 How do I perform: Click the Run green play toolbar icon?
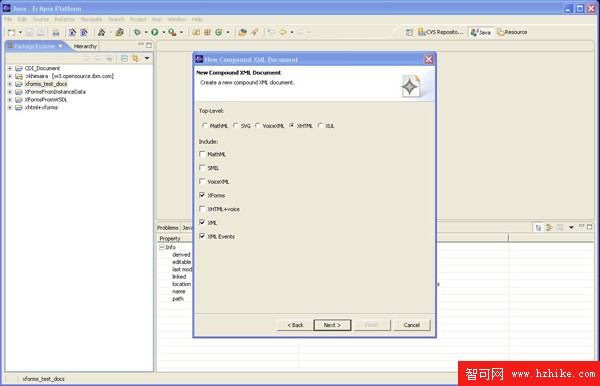tap(155, 32)
